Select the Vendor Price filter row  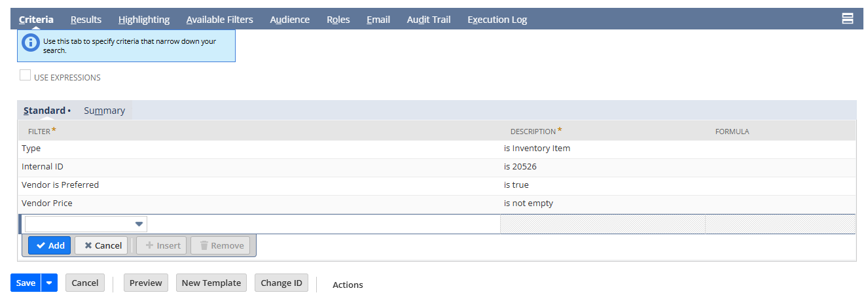click(x=47, y=203)
